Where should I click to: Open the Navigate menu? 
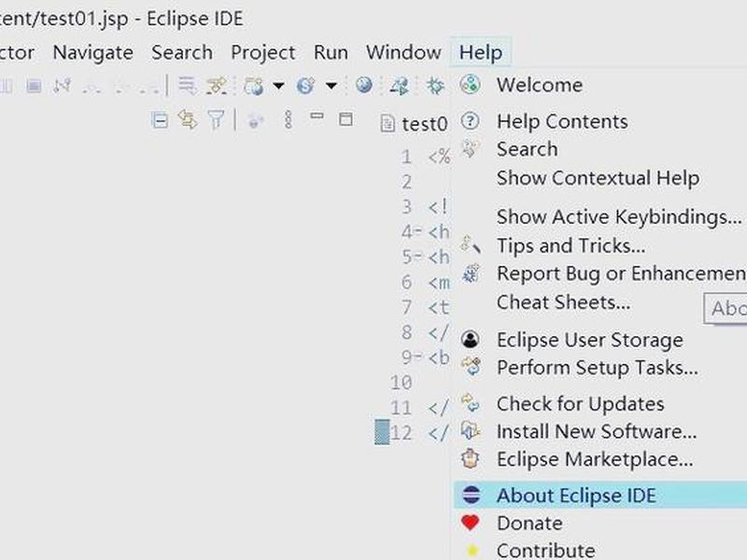coord(92,53)
